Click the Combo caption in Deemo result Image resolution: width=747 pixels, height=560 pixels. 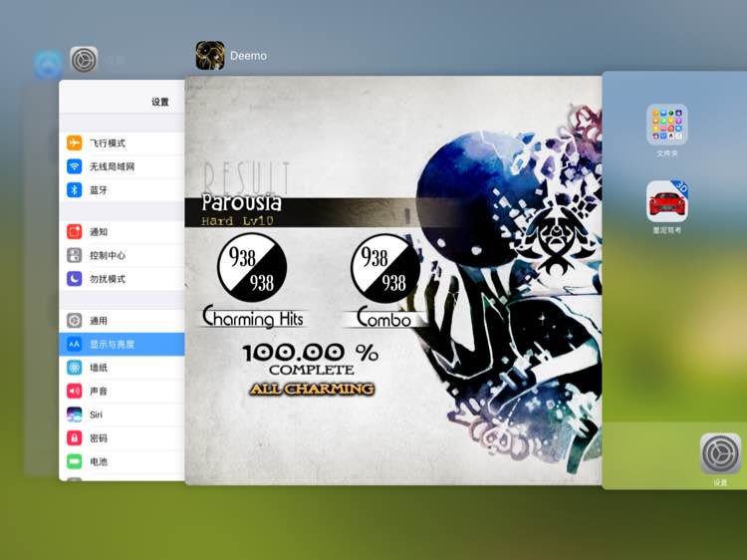[384, 318]
